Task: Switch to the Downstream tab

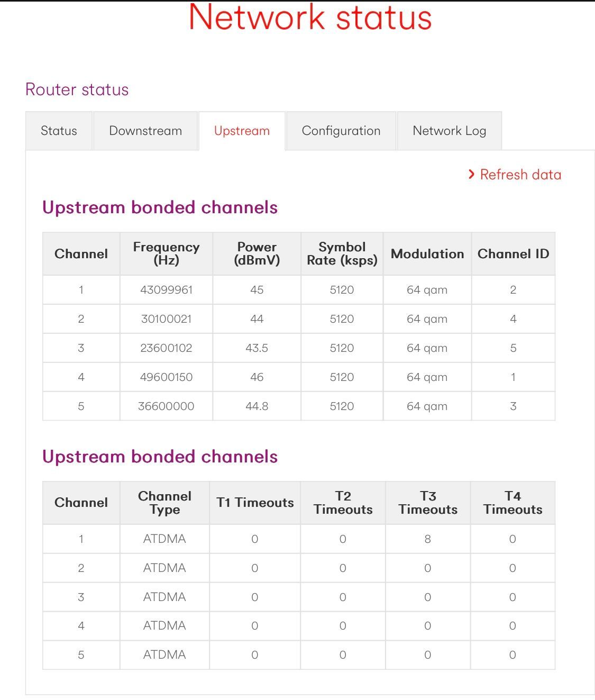Action: [x=145, y=131]
